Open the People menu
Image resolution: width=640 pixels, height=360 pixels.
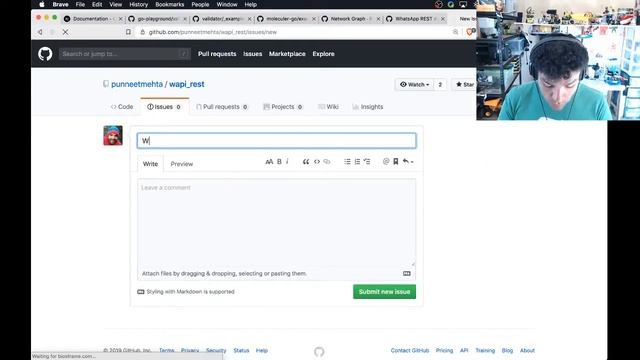click(x=200, y=4)
